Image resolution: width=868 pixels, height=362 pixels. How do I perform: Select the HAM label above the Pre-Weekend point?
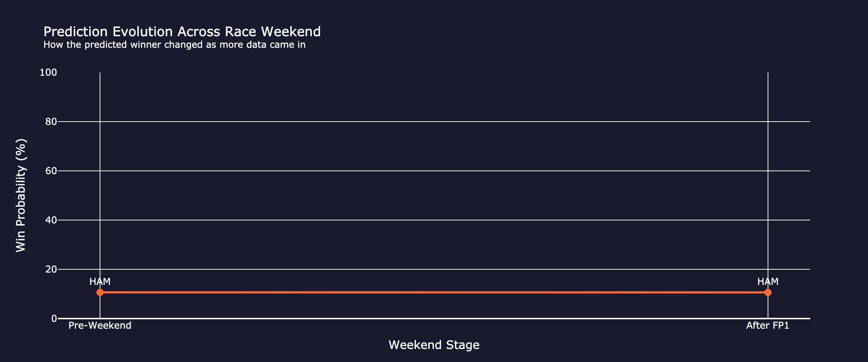click(x=100, y=282)
